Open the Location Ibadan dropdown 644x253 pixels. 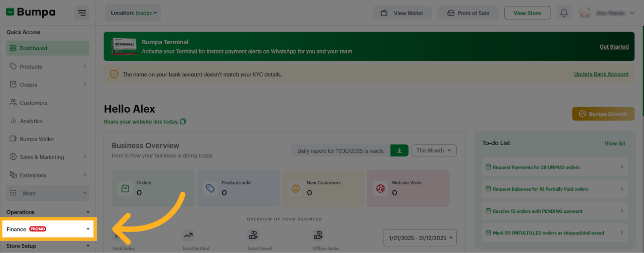133,13
